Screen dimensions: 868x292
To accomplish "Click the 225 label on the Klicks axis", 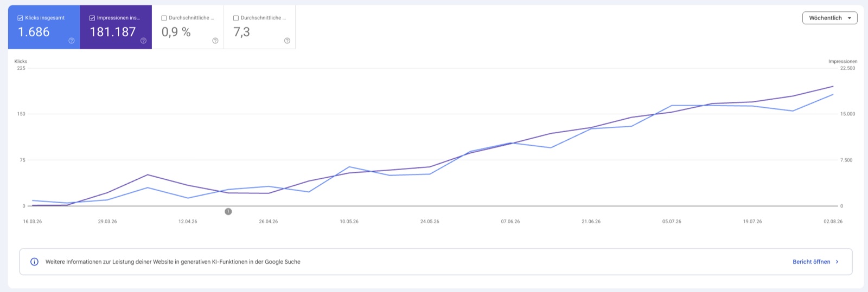I will [21, 68].
